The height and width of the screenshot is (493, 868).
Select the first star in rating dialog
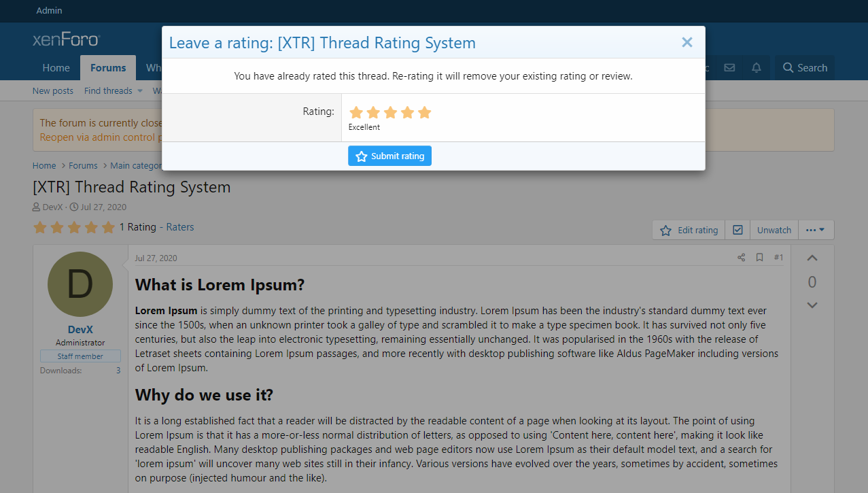[355, 112]
